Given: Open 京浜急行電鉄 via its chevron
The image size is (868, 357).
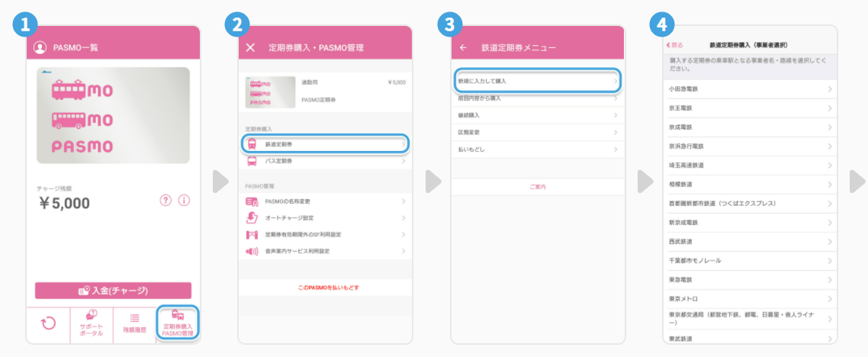Looking at the screenshot, I should click(x=829, y=146).
